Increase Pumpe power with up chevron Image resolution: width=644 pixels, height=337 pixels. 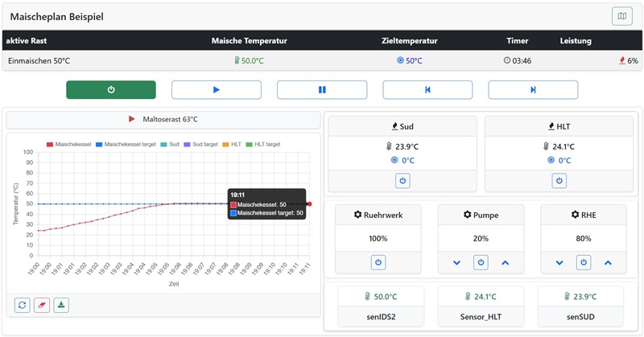pos(505,262)
